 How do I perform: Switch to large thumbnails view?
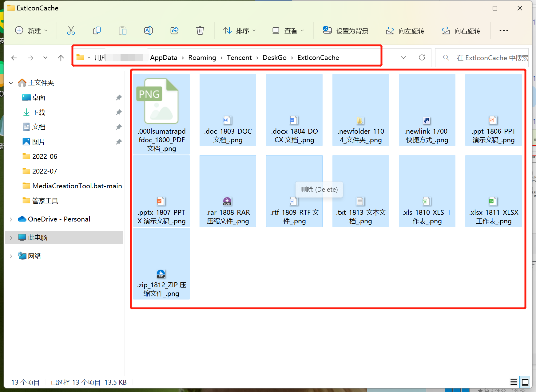(x=525, y=382)
